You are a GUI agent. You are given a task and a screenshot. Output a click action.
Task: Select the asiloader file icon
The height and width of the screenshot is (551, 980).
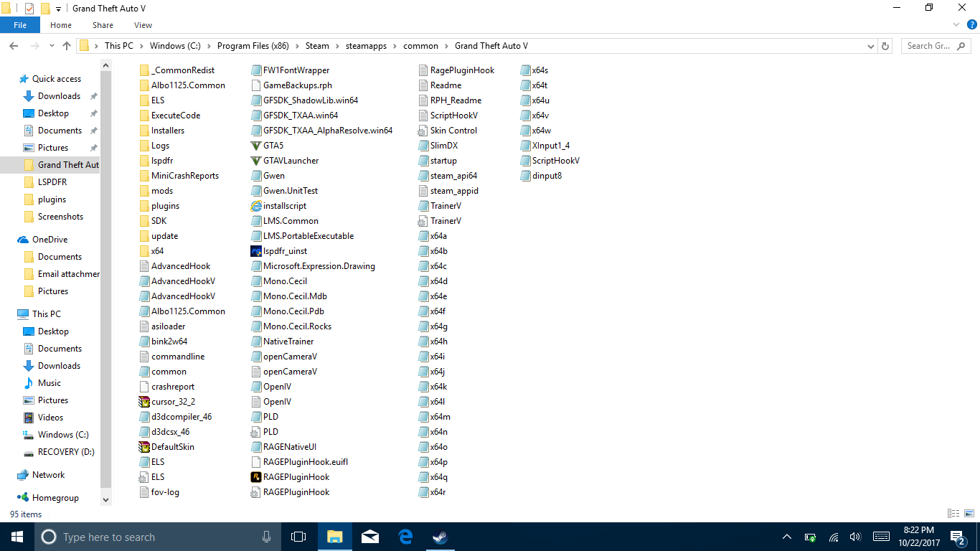tap(144, 326)
